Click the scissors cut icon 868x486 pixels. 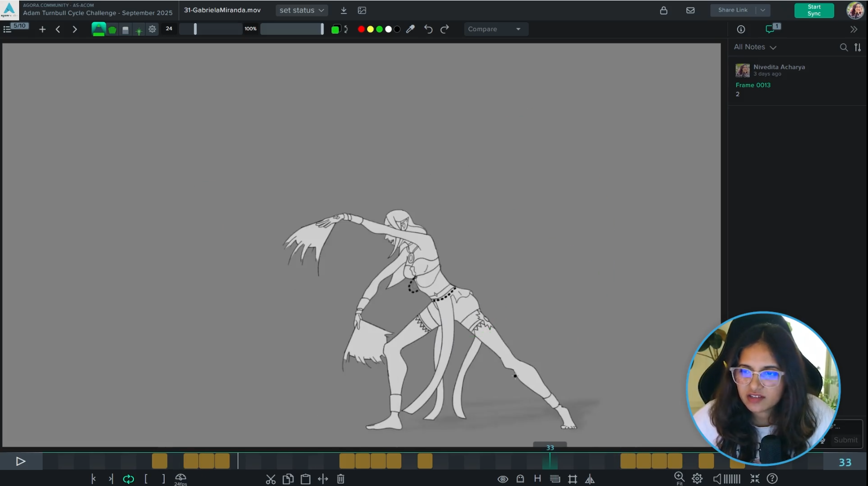coord(271,479)
